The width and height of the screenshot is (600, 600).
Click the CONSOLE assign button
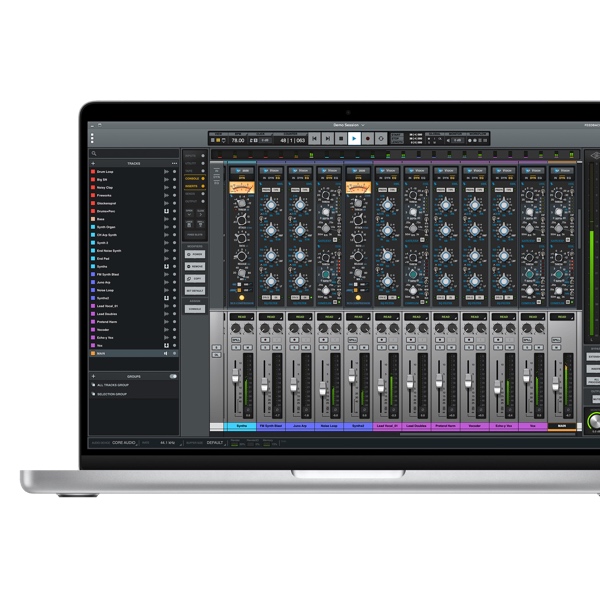coord(195,309)
